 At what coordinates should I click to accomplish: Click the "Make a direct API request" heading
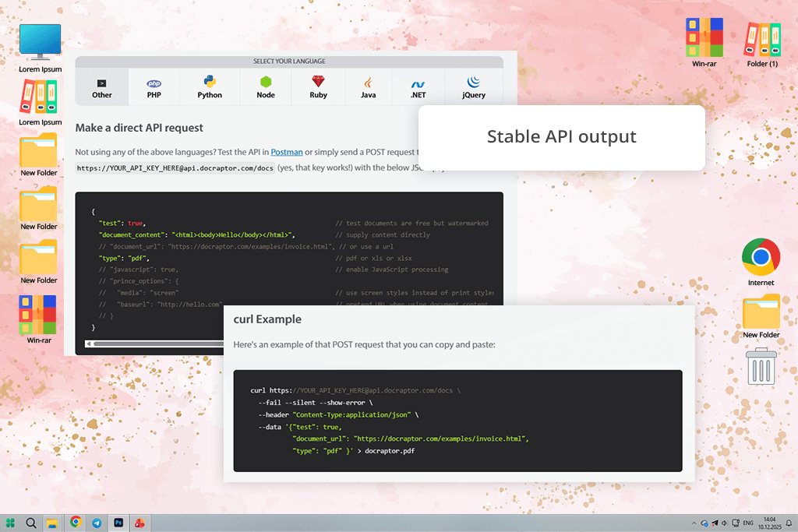[x=139, y=128]
